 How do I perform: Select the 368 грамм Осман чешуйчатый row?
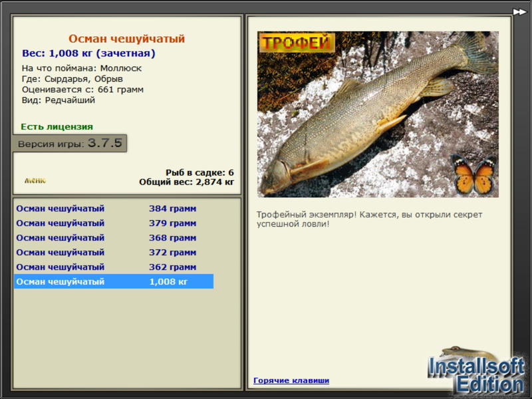(x=114, y=237)
